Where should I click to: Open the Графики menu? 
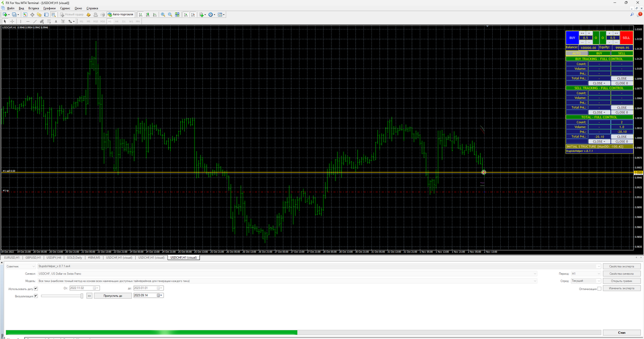(x=49, y=8)
